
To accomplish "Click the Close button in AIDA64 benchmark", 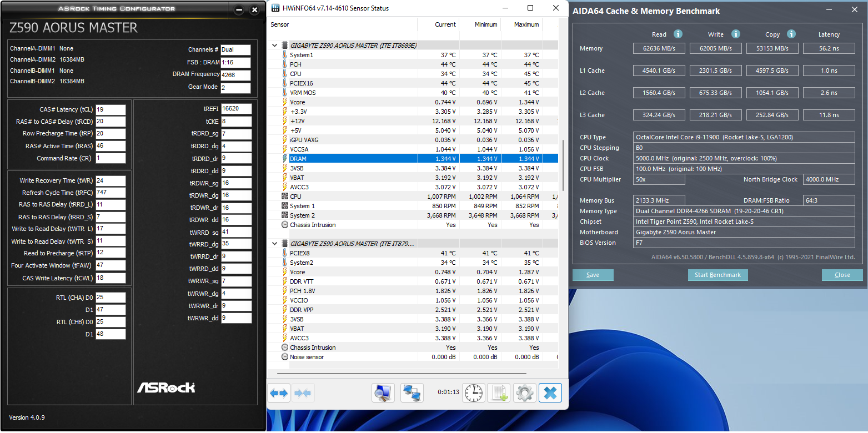I will click(842, 275).
